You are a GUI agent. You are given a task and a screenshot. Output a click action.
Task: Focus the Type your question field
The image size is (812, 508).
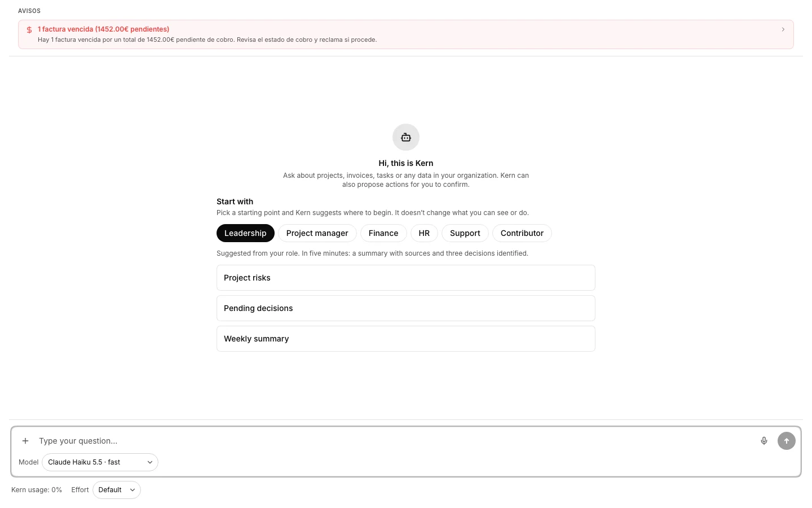[x=395, y=441]
